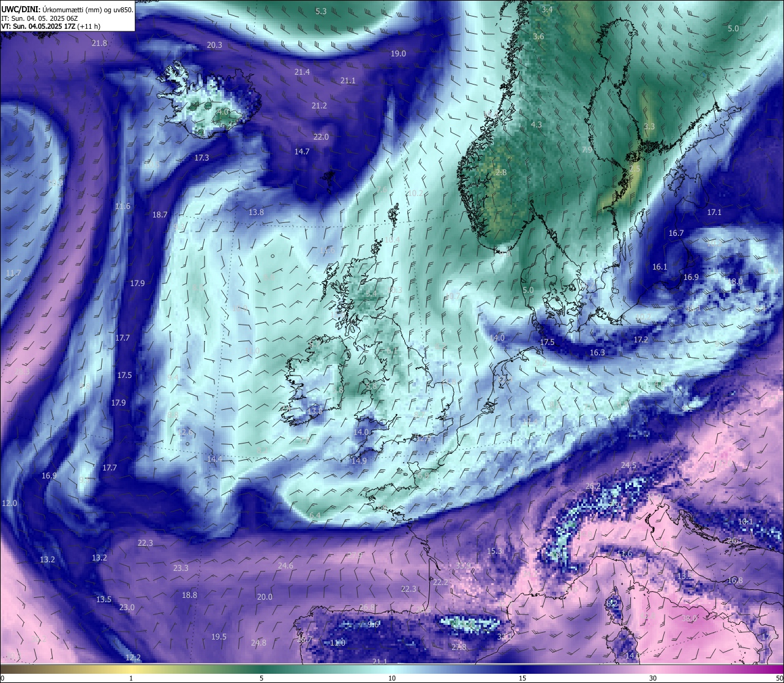Click the 3.6 value over Norway

pyautogui.click(x=538, y=37)
